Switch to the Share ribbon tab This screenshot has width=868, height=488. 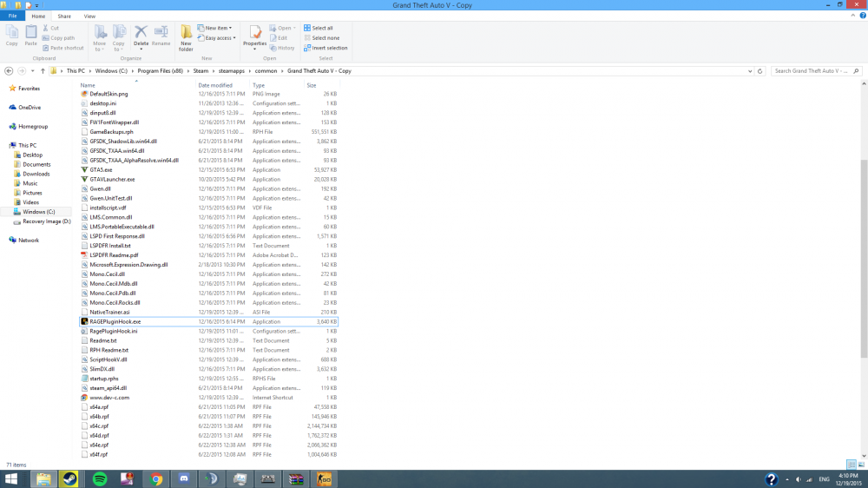(64, 16)
